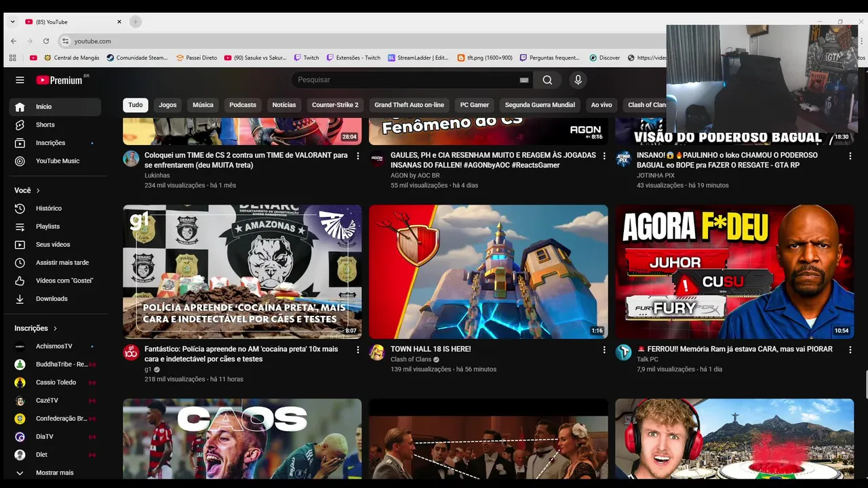Open BuddhaTribe channel subscription
Viewport: 868px width, 488px height.
(55, 365)
